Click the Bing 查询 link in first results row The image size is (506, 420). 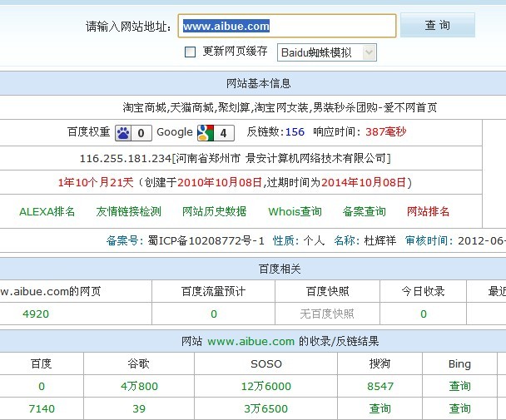(460, 386)
